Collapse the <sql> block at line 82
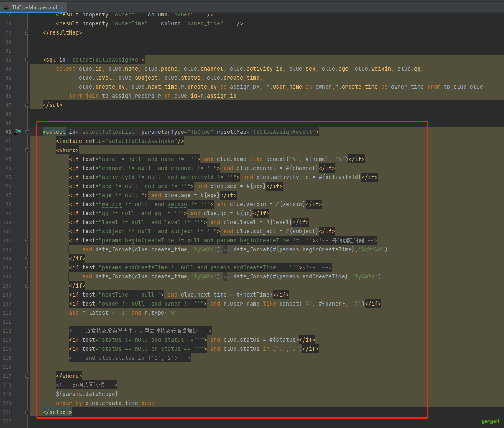The height and width of the screenshot is (428, 504). coord(27,60)
